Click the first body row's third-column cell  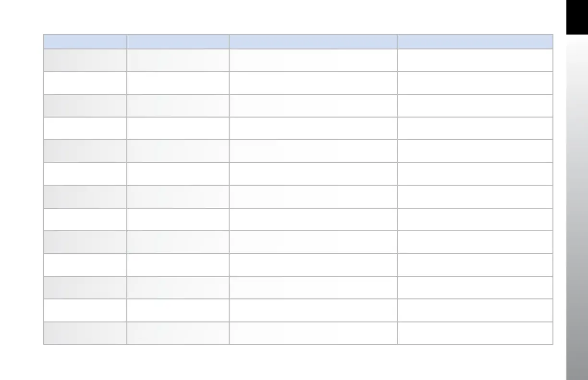tap(313, 60)
